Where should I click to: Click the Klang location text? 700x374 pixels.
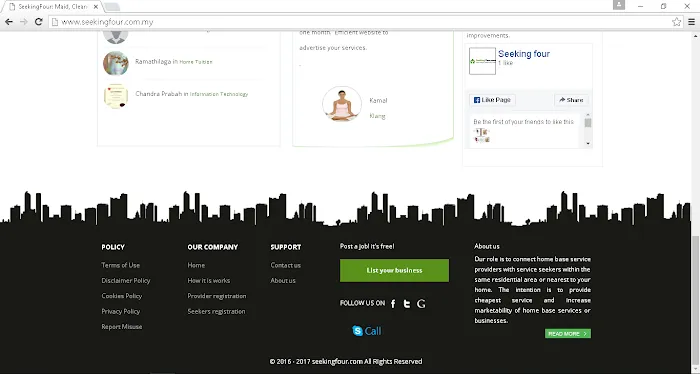point(377,116)
